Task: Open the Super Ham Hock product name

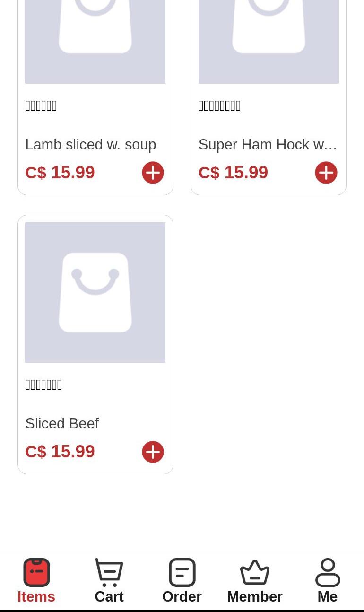Action: coord(268,145)
